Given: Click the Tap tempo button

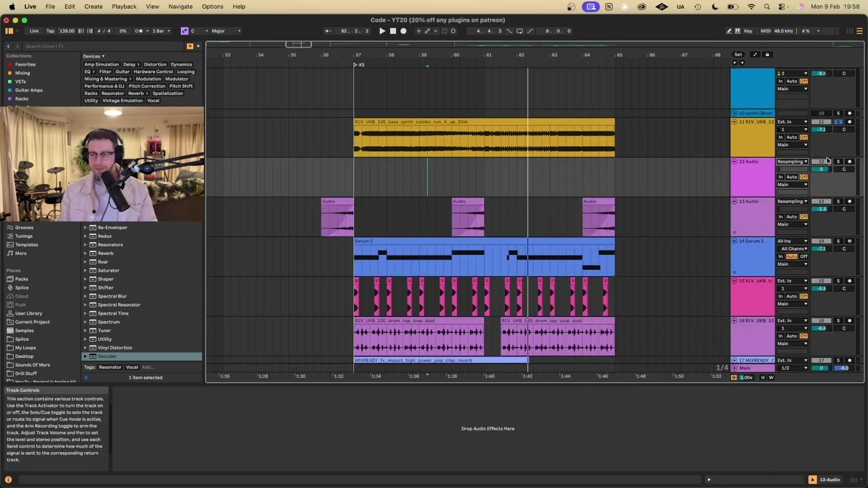Looking at the screenshot, I should pyautogui.click(x=50, y=30).
